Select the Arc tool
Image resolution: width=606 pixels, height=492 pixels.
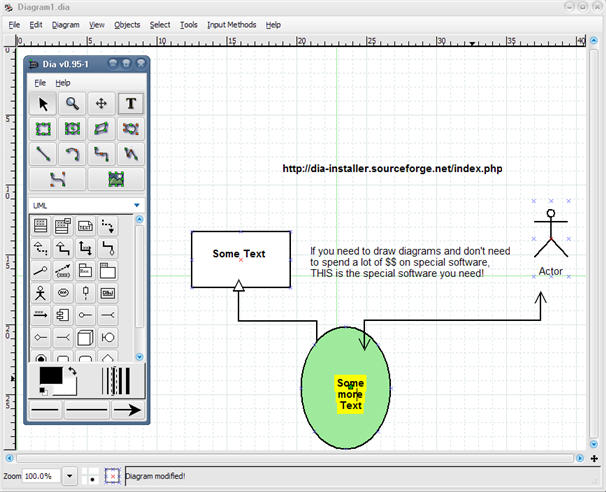(72, 154)
